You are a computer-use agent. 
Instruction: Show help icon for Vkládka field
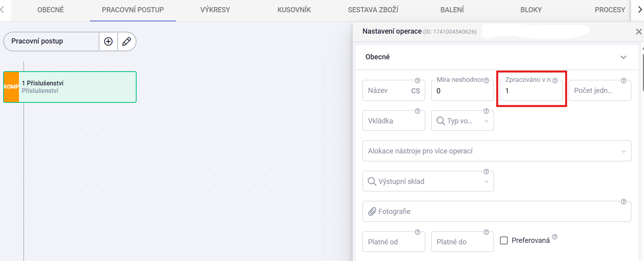[417, 111]
